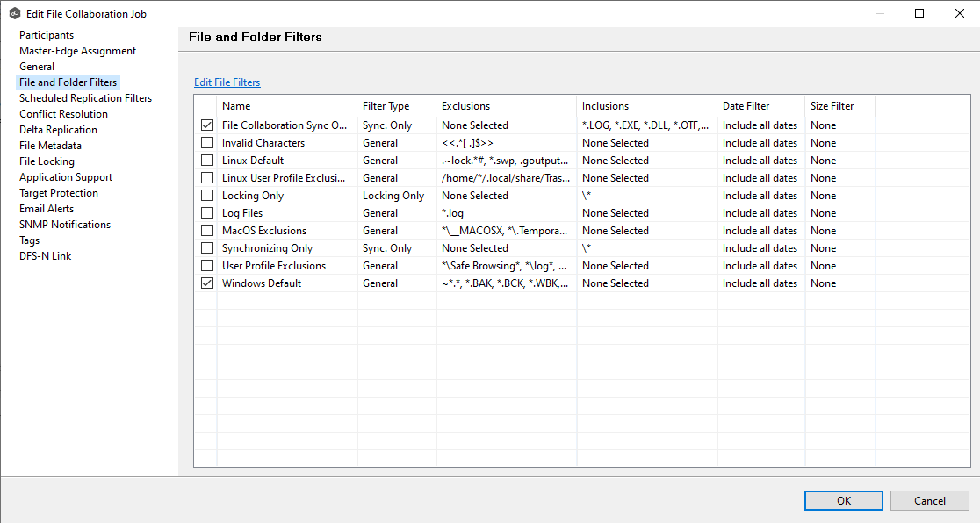Select File Metadata in sidebar
This screenshot has height=523, width=980.
tap(50, 146)
